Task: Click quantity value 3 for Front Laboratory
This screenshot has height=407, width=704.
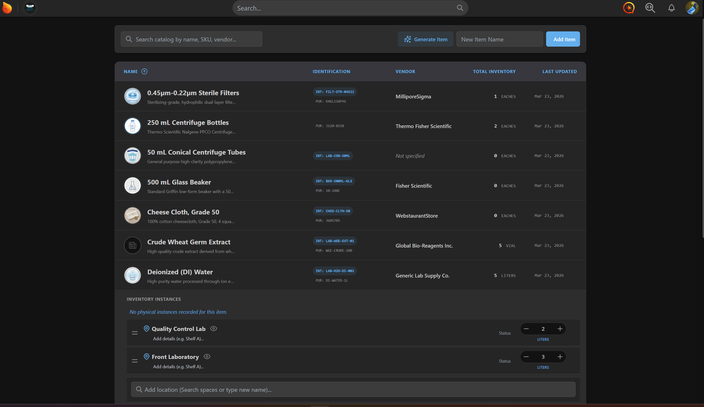Action: coord(543,357)
